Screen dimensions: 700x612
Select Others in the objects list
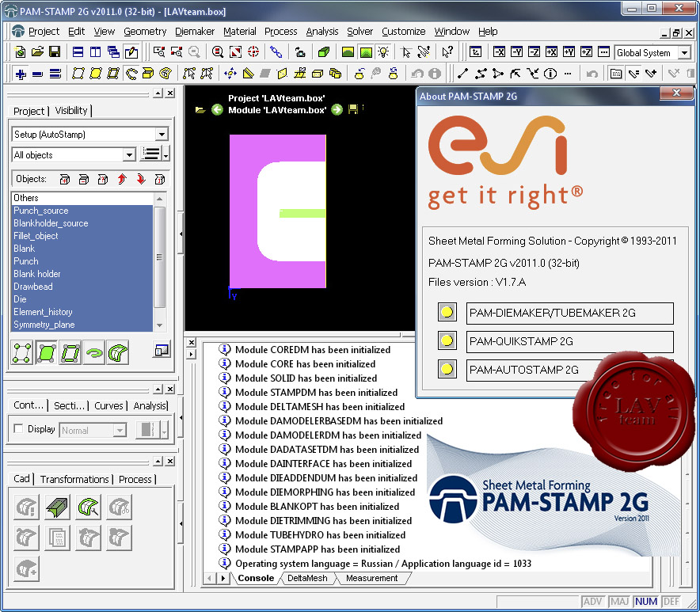[x=82, y=198]
